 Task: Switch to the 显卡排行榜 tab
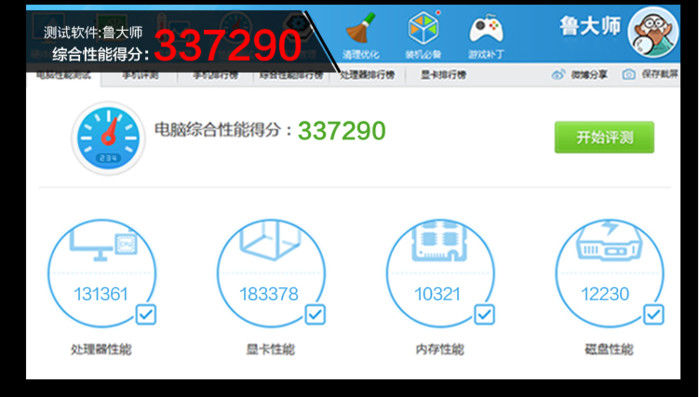coord(443,75)
